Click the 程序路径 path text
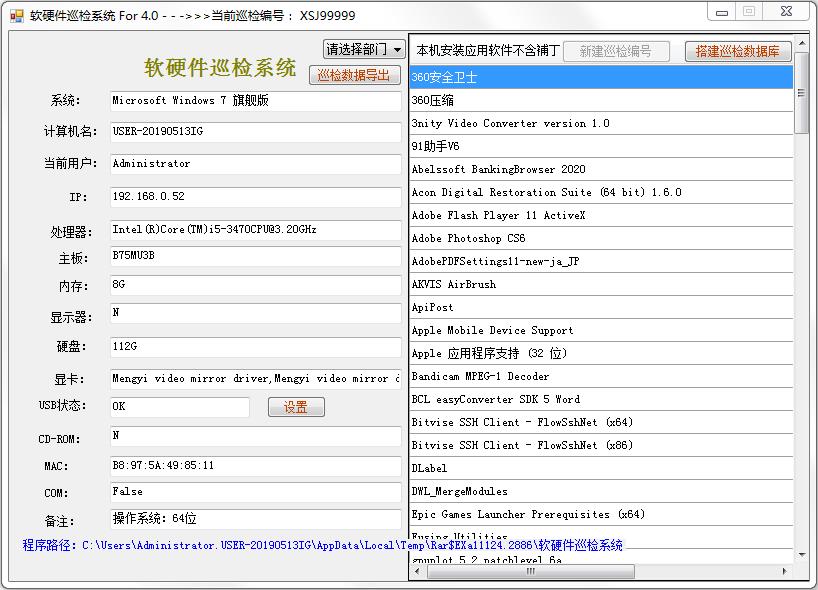 322,546
